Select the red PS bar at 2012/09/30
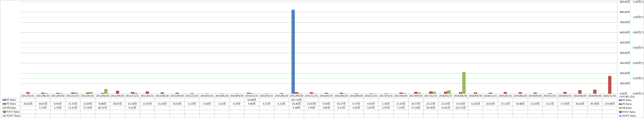This screenshot has height=118, width=644. [118, 92]
